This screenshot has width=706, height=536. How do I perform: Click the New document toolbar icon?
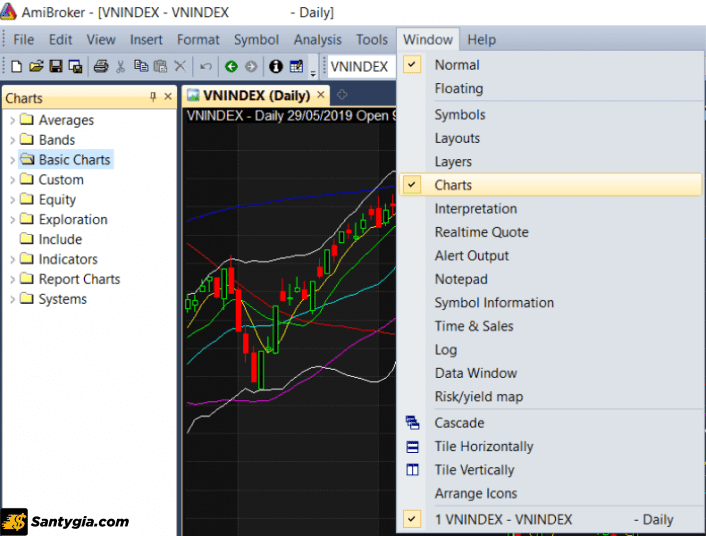tap(17, 67)
